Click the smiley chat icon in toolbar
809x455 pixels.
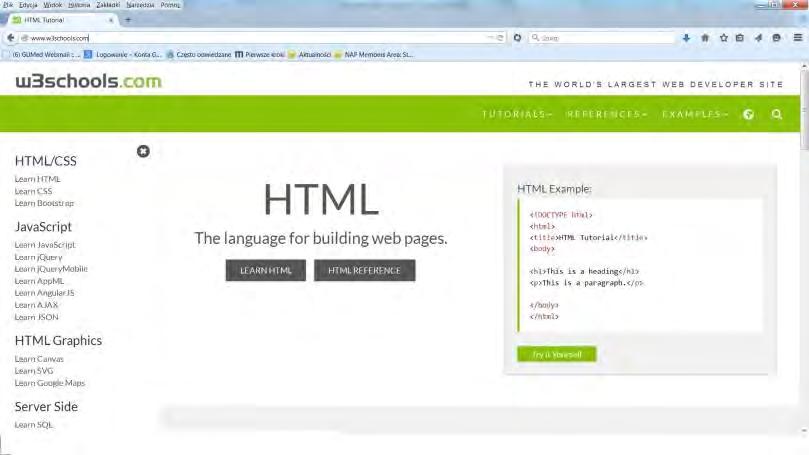pos(776,38)
